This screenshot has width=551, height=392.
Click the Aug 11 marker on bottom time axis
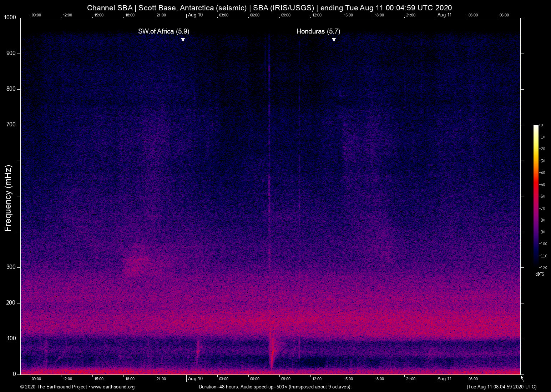coord(444,379)
